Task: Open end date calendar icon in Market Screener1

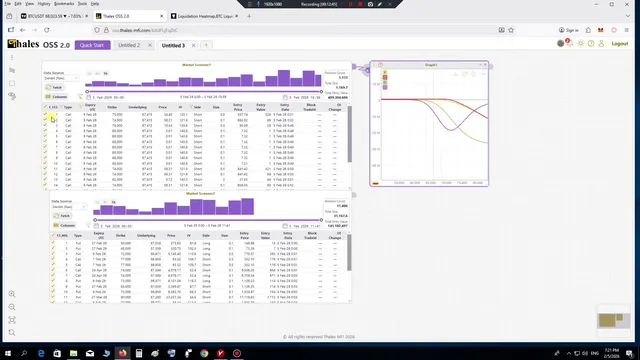Action: tap(285, 98)
